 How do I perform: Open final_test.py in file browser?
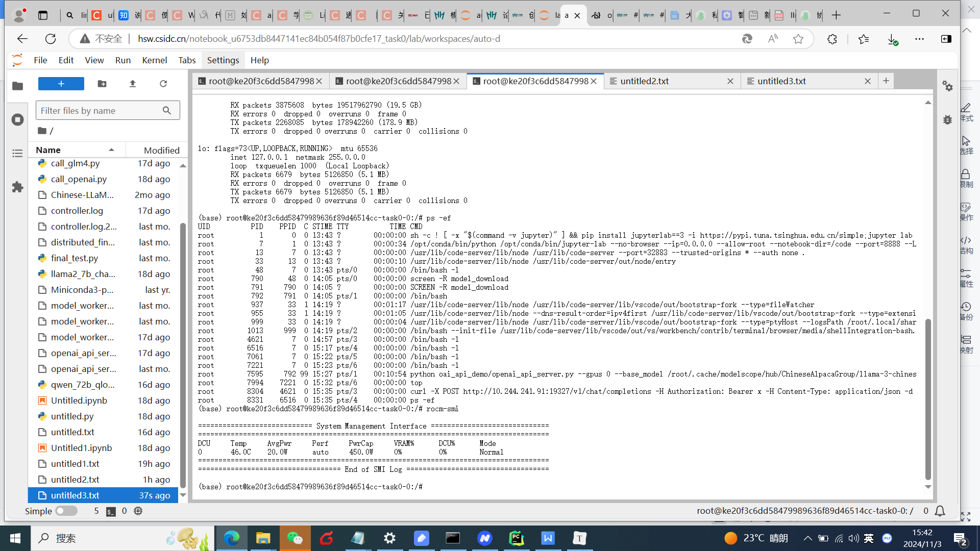coord(75,258)
